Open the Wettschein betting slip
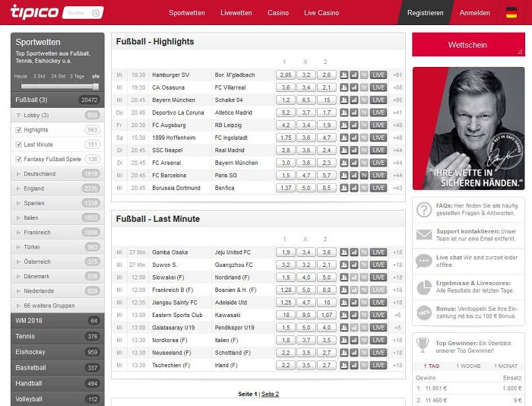Viewport: 532px width, 406px height. coord(468,44)
